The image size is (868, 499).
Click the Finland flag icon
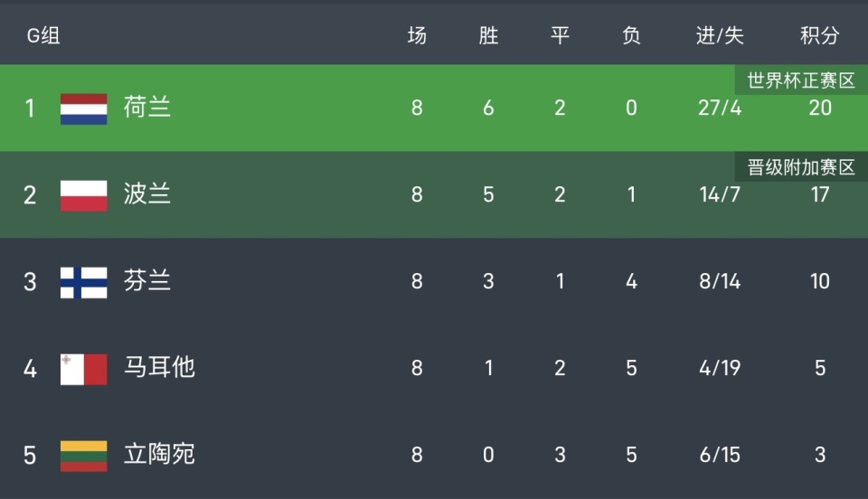coord(83,282)
